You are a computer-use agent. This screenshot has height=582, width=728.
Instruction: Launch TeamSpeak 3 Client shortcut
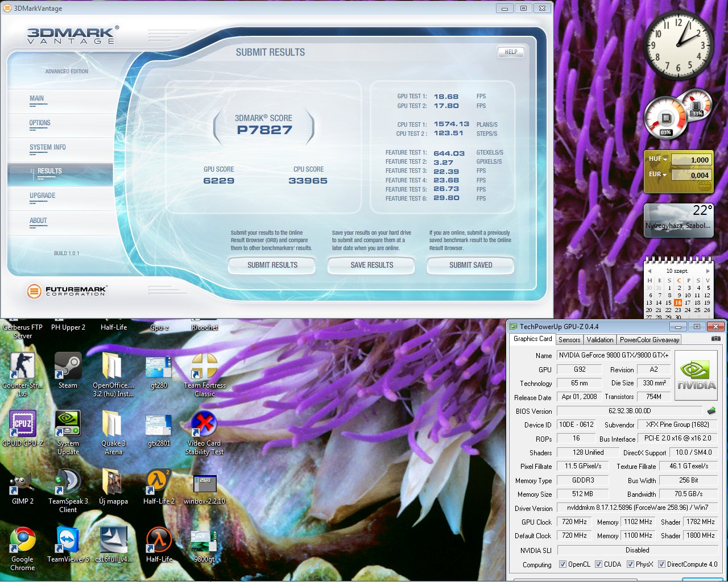click(x=68, y=490)
